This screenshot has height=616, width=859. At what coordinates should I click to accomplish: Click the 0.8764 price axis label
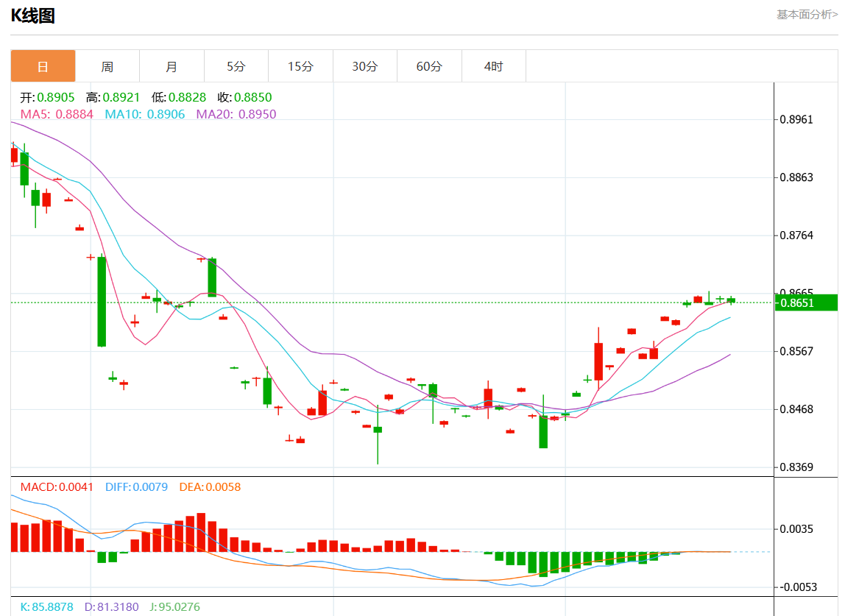click(x=796, y=236)
